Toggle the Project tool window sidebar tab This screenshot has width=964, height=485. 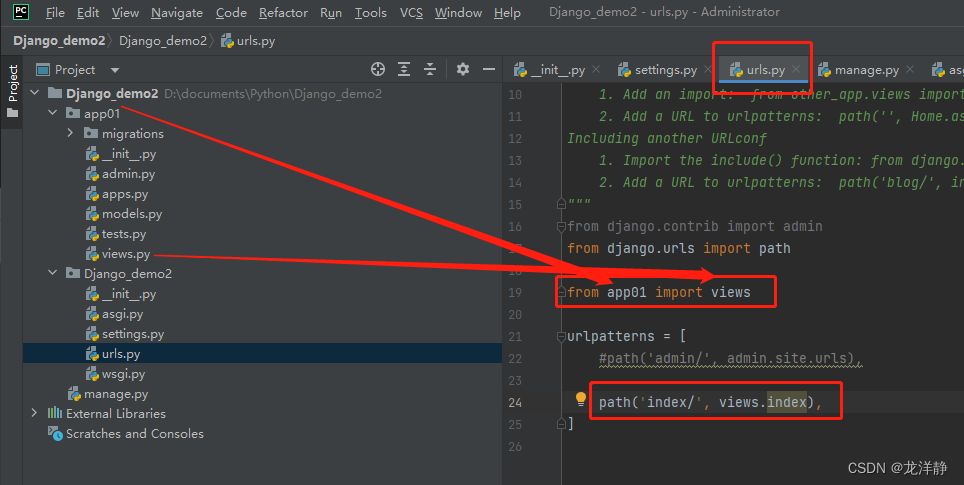(x=12, y=91)
